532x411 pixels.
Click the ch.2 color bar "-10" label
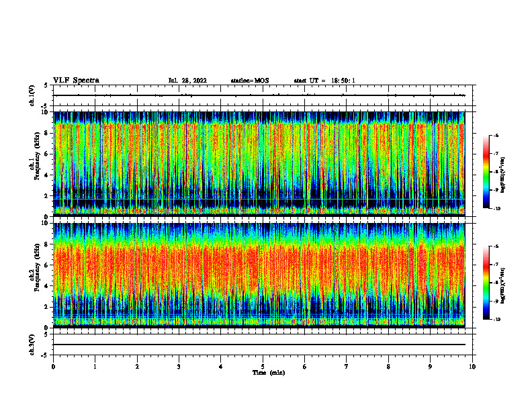coord(496,320)
